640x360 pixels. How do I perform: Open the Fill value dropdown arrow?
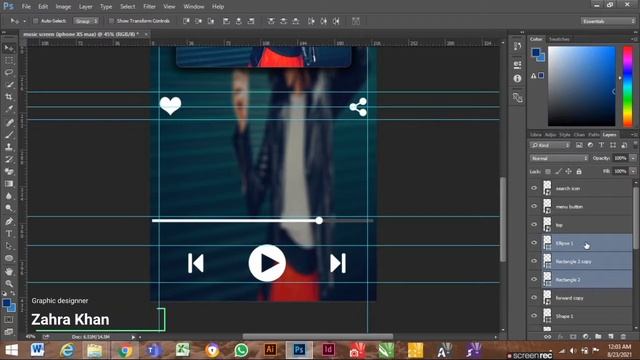(x=633, y=171)
